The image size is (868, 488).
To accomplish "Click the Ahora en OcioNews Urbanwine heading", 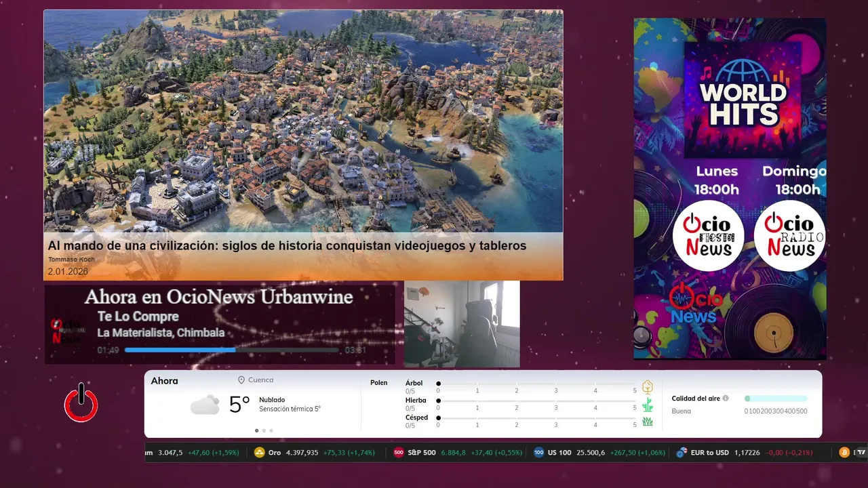I will pos(218,297).
